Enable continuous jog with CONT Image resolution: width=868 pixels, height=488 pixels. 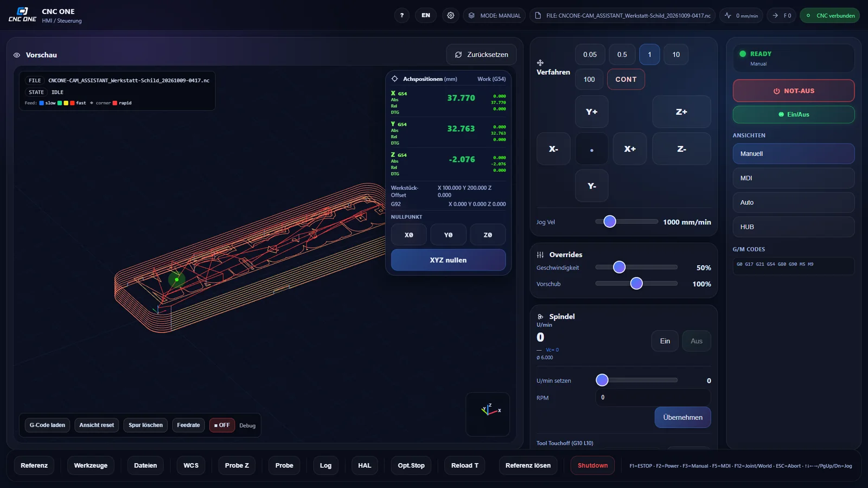626,79
